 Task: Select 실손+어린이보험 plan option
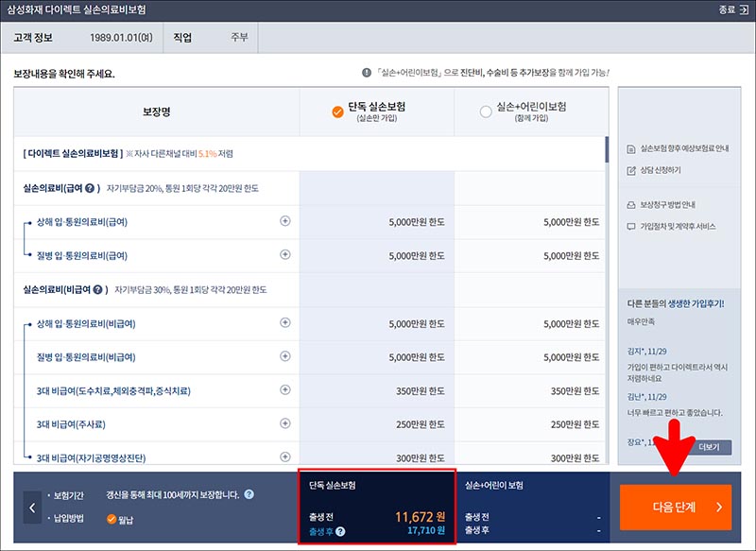486,112
